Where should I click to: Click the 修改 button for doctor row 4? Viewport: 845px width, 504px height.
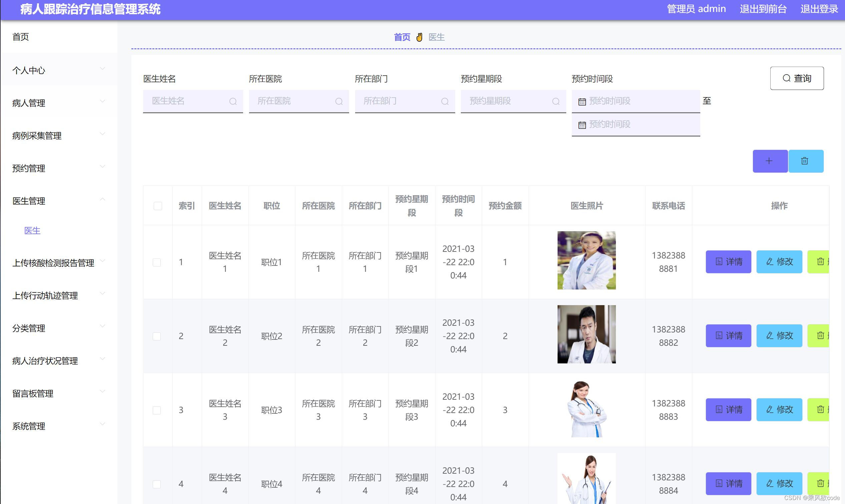tap(779, 484)
